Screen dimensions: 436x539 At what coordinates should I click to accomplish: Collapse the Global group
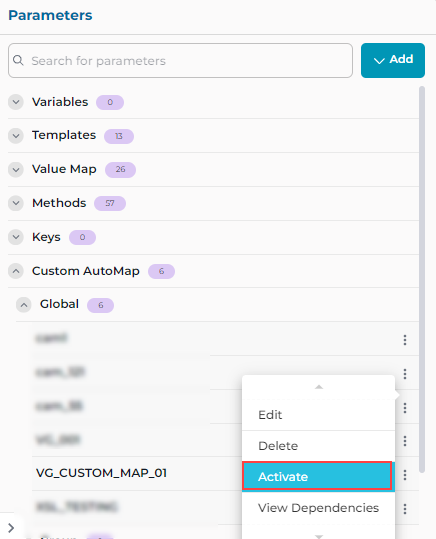click(24, 305)
